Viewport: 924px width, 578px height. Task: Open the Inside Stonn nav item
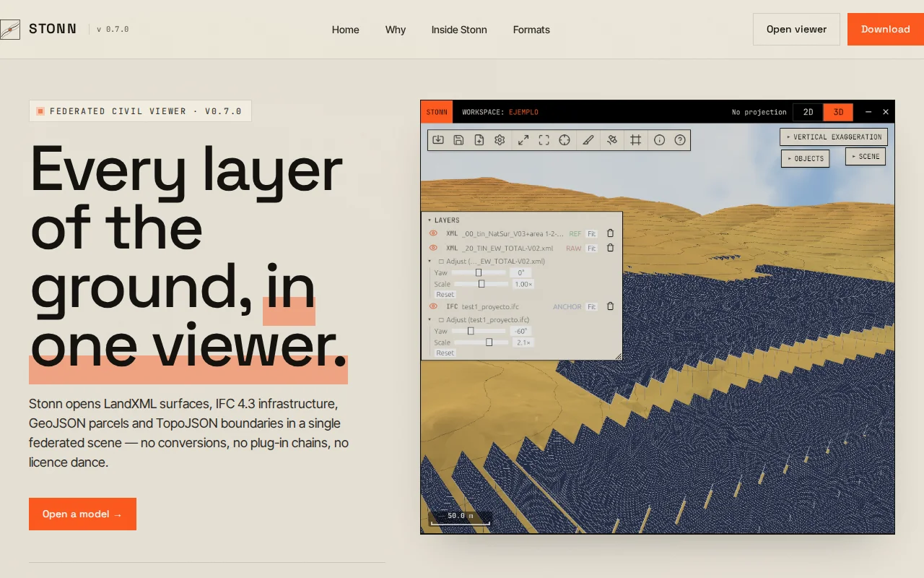point(459,30)
